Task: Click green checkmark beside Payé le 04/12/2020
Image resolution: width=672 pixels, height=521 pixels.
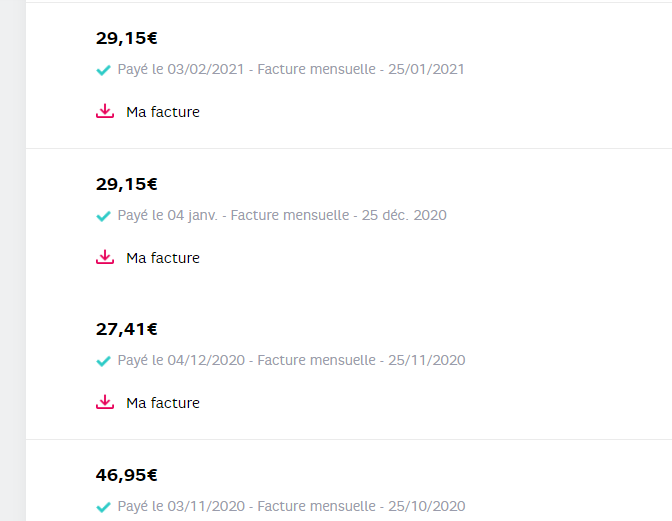Action: pyautogui.click(x=102, y=361)
